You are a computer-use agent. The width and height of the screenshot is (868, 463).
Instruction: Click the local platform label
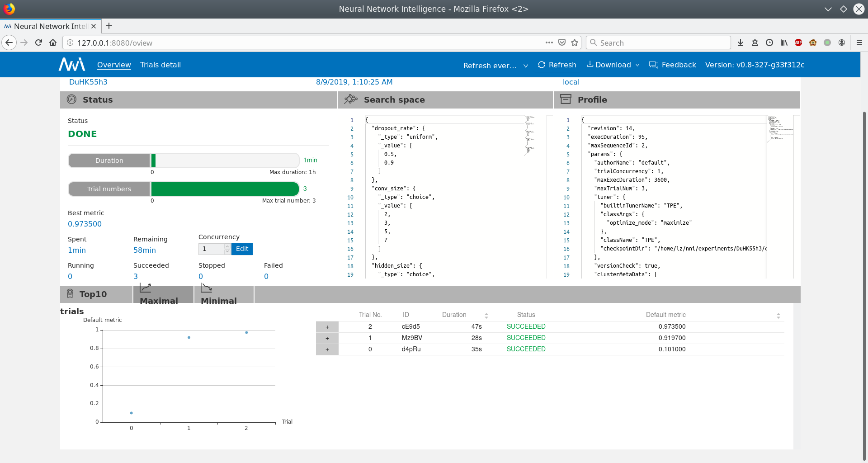pyautogui.click(x=571, y=82)
